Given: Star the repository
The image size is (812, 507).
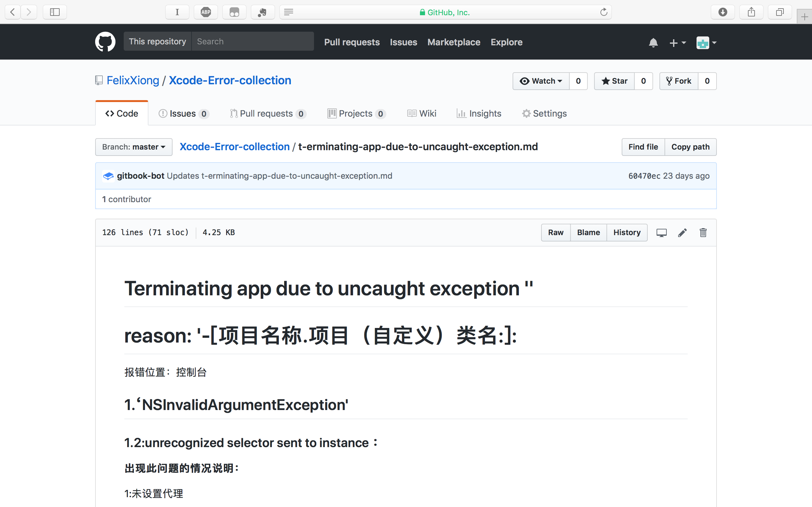Looking at the screenshot, I should click(x=614, y=81).
